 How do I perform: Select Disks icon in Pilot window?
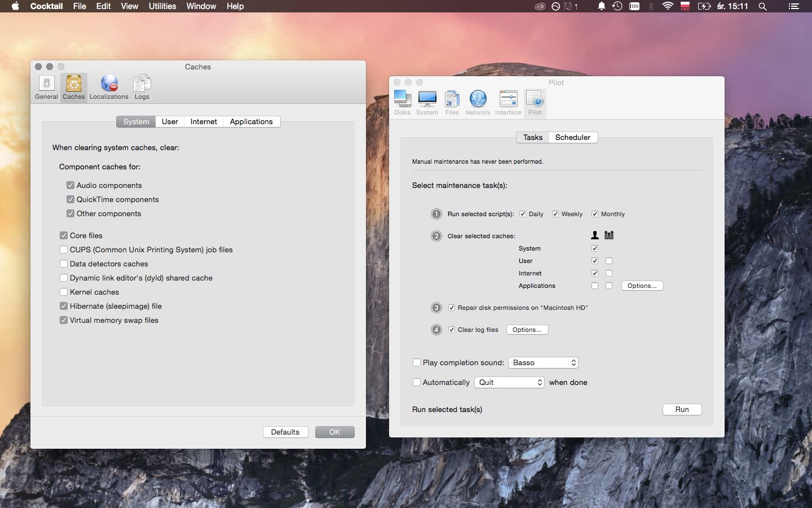point(402,103)
